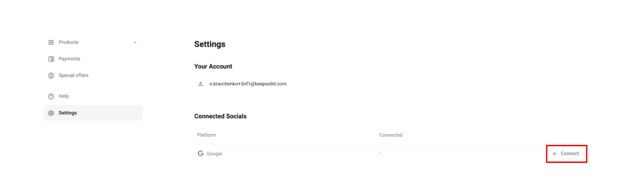The width and height of the screenshot is (644, 183).
Task: Click the Connected column header
Action: (391, 135)
